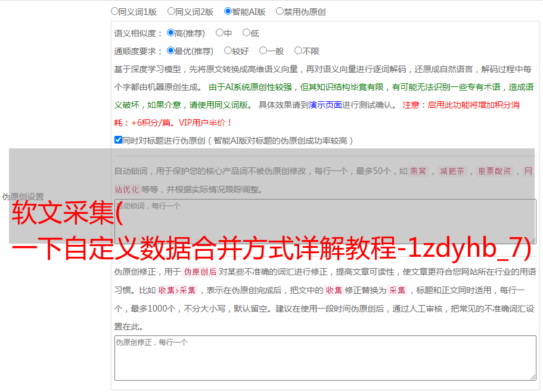This screenshot has width=543, height=392.
Task: Set 通顺度要求 to 较好
Action: (228, 51)
